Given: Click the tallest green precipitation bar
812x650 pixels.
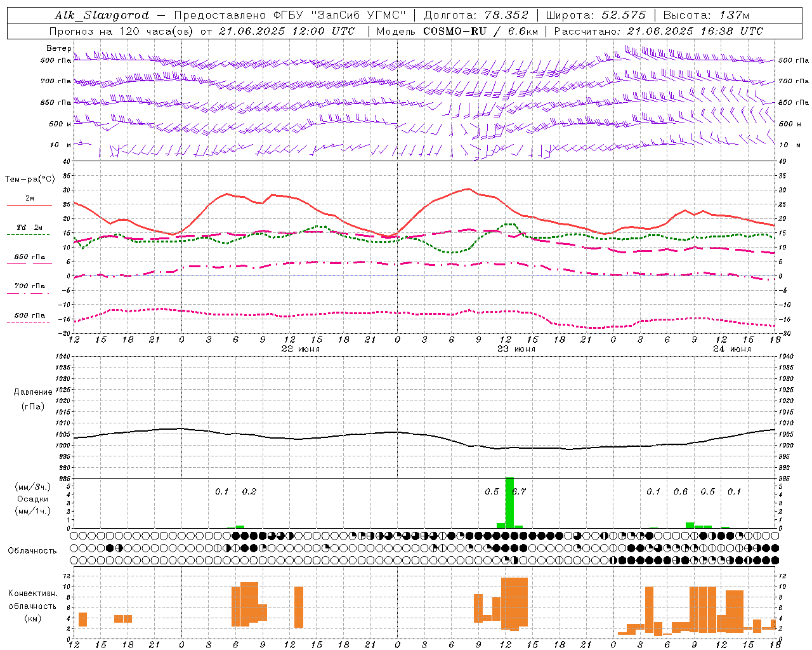Looking at the screenshot, I should [x=509, y=503].
